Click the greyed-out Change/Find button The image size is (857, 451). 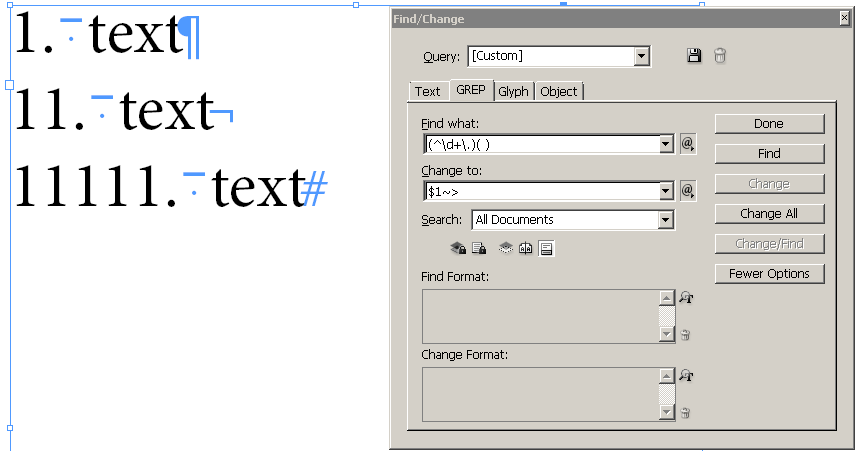pos(769,244)
